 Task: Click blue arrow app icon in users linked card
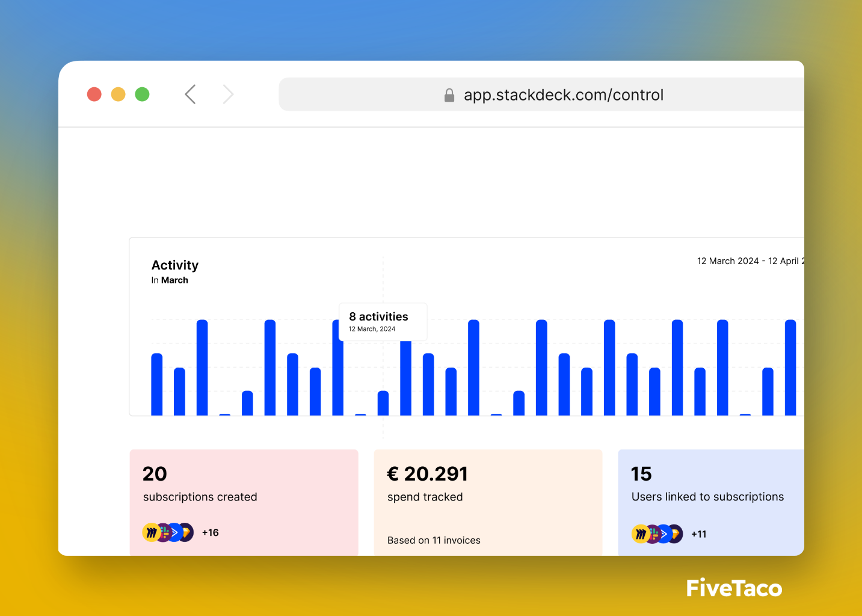tap(665, 534)
